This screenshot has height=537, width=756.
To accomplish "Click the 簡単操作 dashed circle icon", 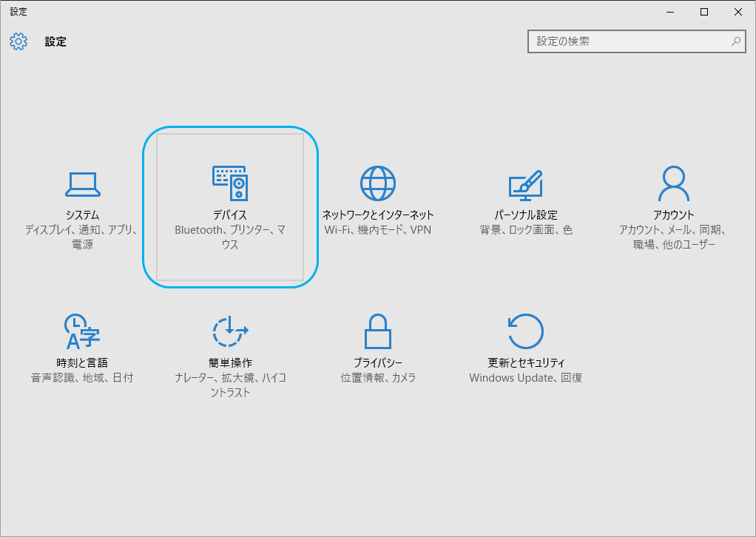I will coord(230,331).
